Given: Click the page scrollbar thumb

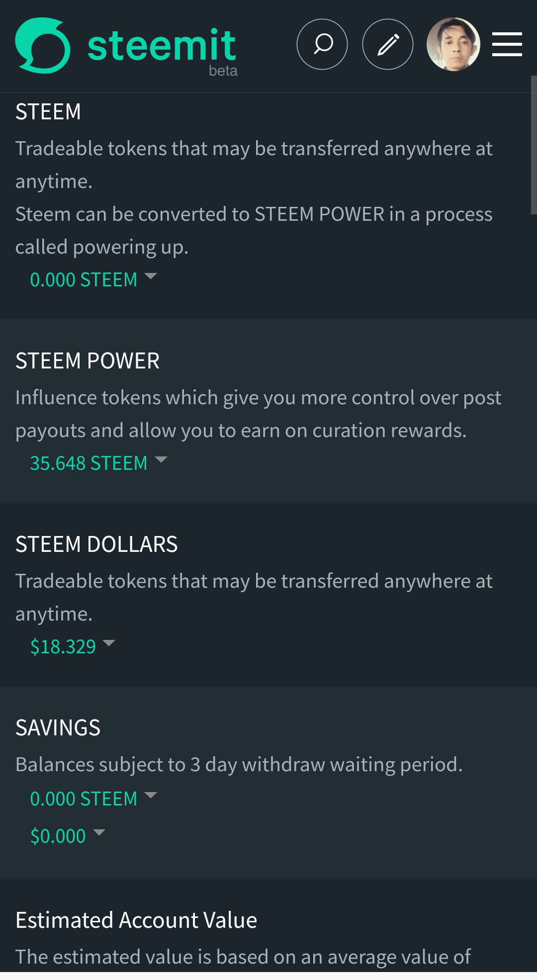Looking at the screenshot, I should (534, 145).
